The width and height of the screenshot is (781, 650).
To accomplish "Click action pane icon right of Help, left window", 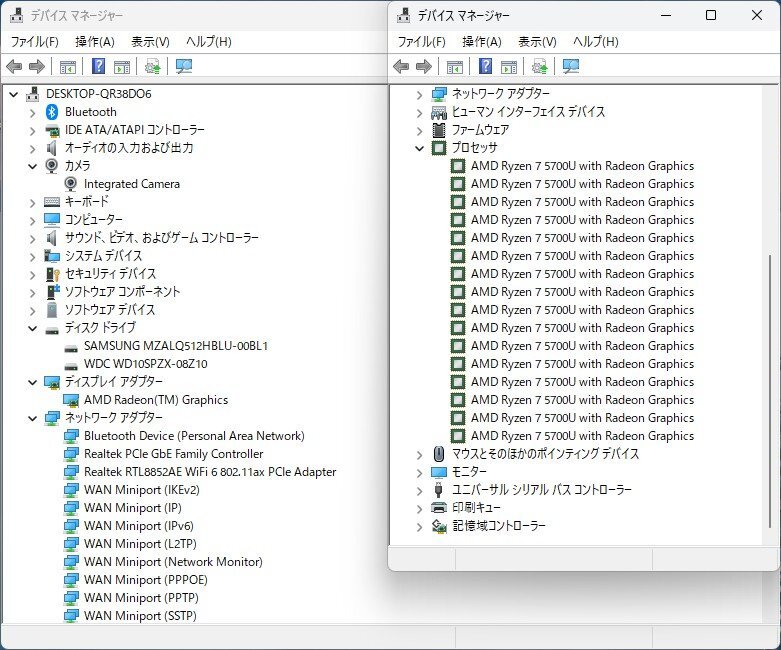I will click(x=122, y=67).
